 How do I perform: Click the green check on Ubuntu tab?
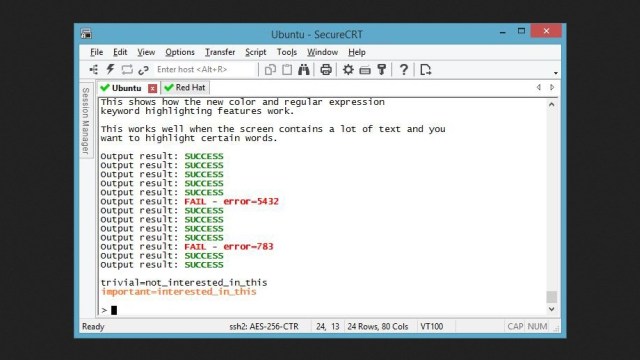(105, 88)
